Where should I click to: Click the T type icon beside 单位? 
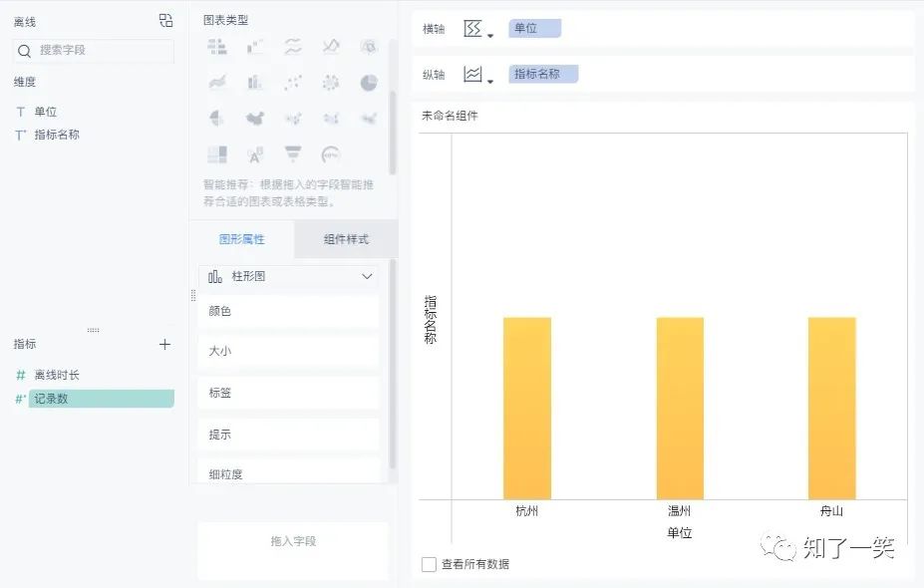(21, 112)
